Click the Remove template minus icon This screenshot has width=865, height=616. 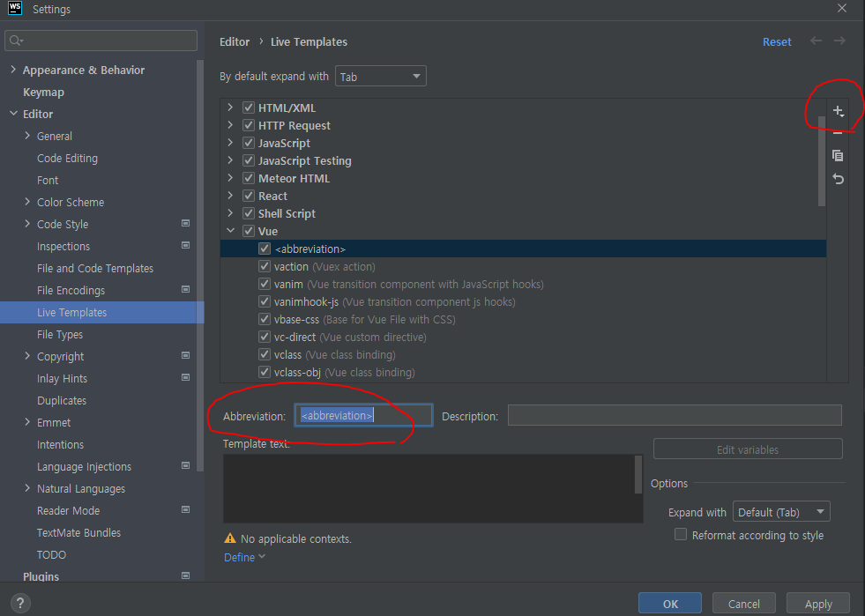pyautogui.click(x=838, y=133)
